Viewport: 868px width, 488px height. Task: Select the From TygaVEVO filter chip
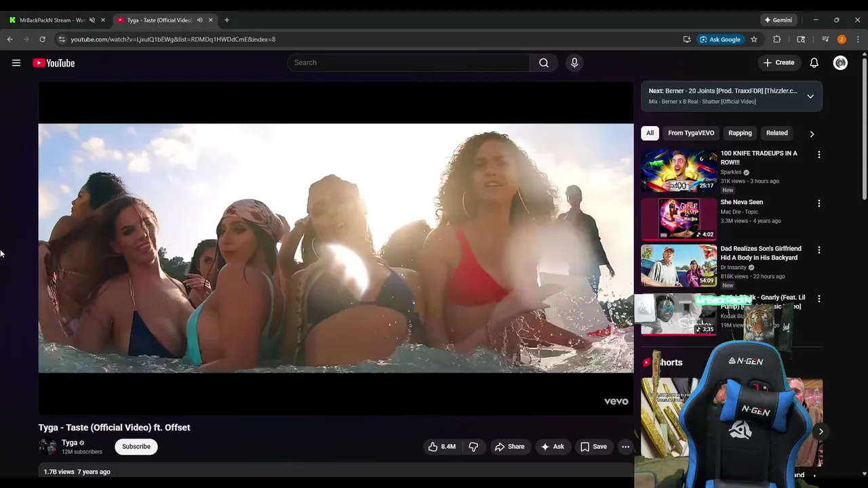[x=691, y=133]
